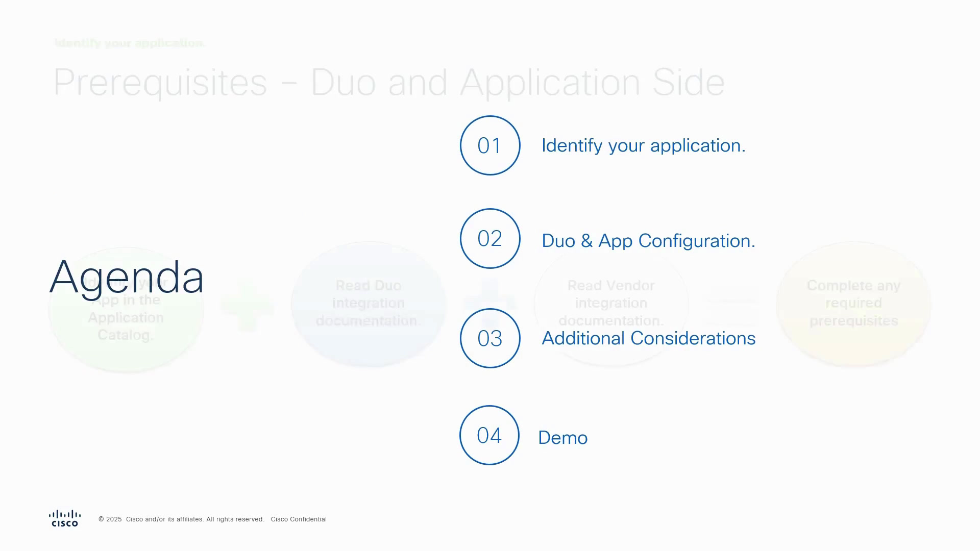This screenshot has height=551, width=980.
Task: Click the 03 numbered circle
Action: 490,338
